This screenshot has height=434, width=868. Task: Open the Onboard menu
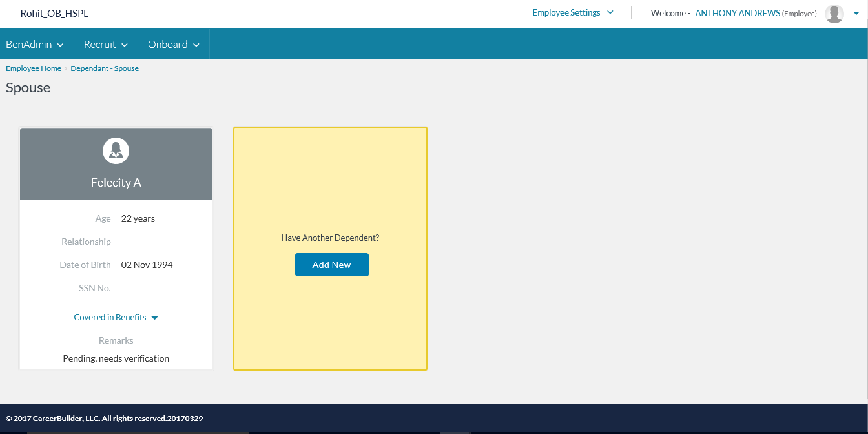click(x=174, y=44)
